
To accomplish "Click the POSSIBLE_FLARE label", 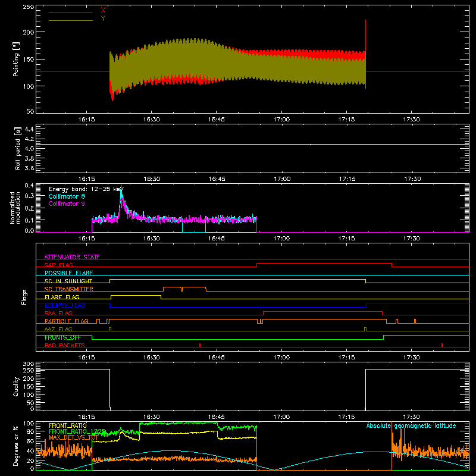I will click(68, 273).
